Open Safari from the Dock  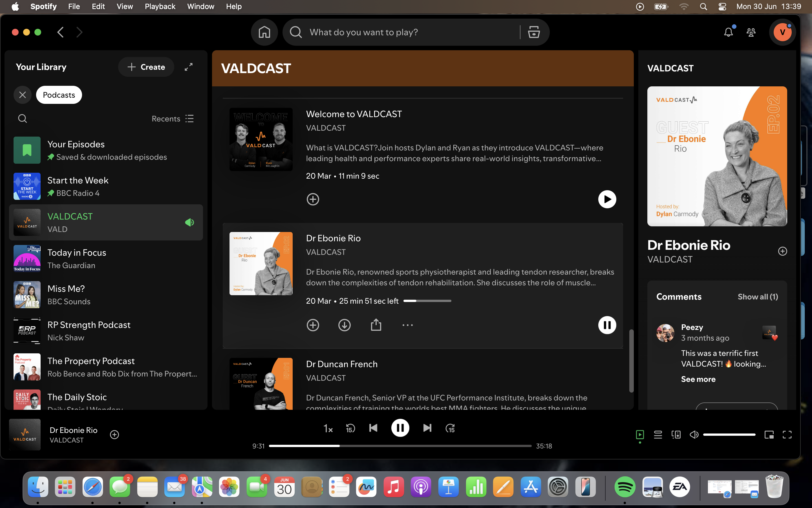click(92, 487)
